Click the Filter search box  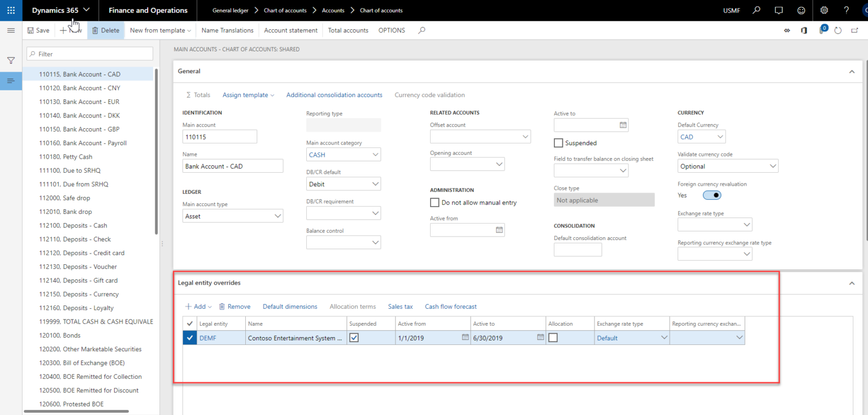tap(89, 53)
